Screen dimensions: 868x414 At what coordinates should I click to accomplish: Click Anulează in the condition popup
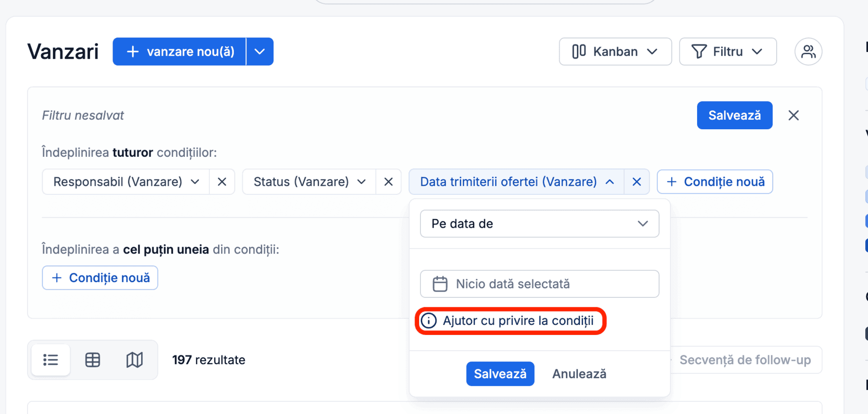click(579, 374)
